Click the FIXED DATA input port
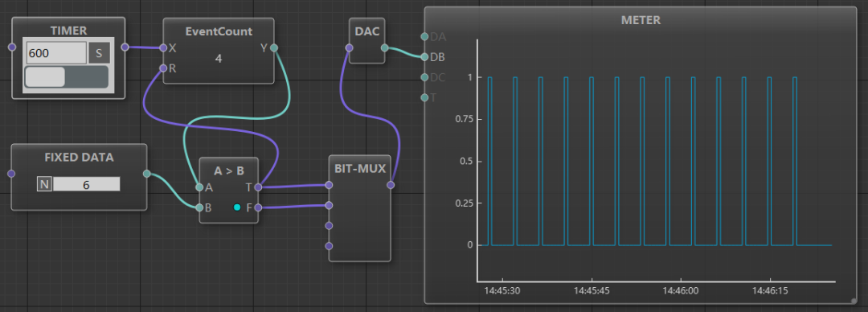The width and height of the screenshot is (868, 312). (11, 174)
